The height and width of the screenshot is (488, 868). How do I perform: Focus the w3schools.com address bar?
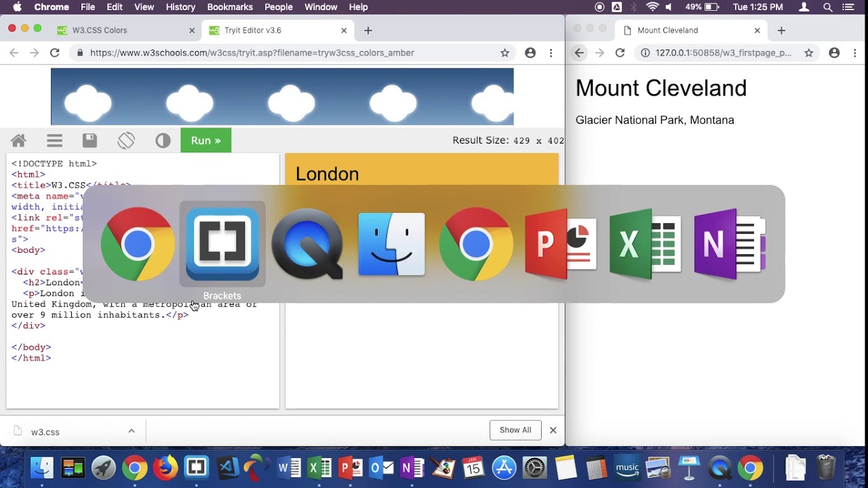[292, 53]
